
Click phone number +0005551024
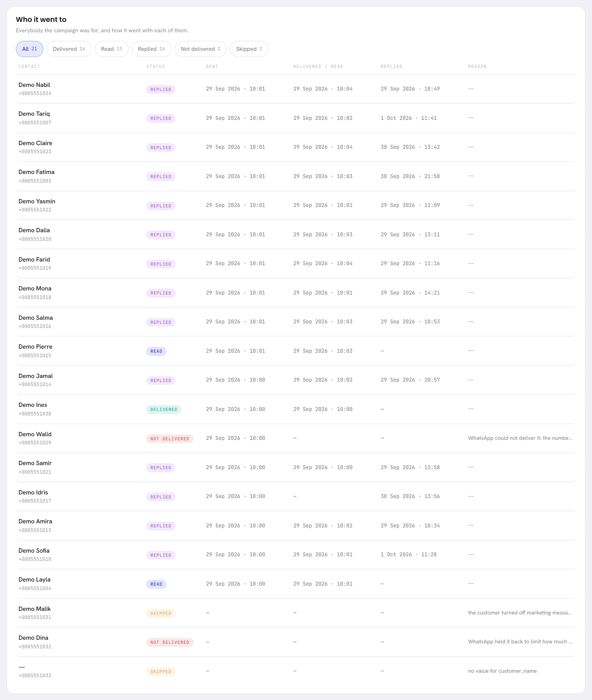[35, 93]
